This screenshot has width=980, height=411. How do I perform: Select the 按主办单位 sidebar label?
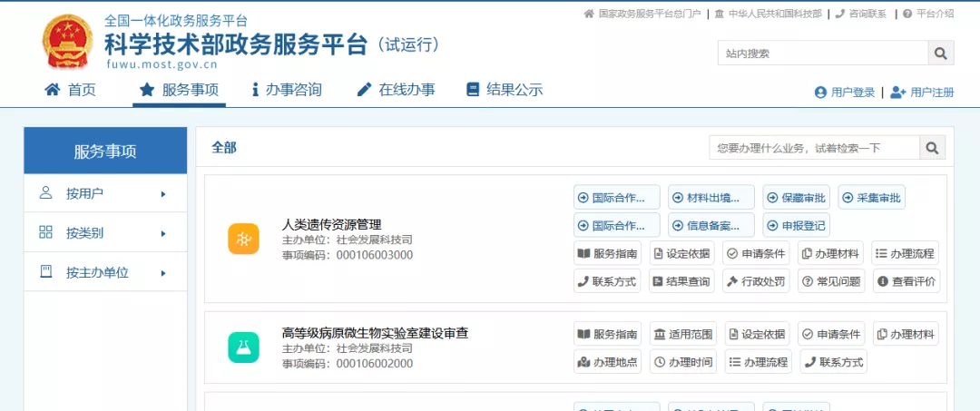click(x=97, y=273)
